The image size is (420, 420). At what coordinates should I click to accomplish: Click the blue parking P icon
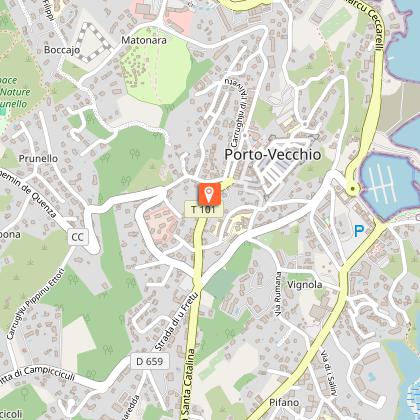click(359, 231)
